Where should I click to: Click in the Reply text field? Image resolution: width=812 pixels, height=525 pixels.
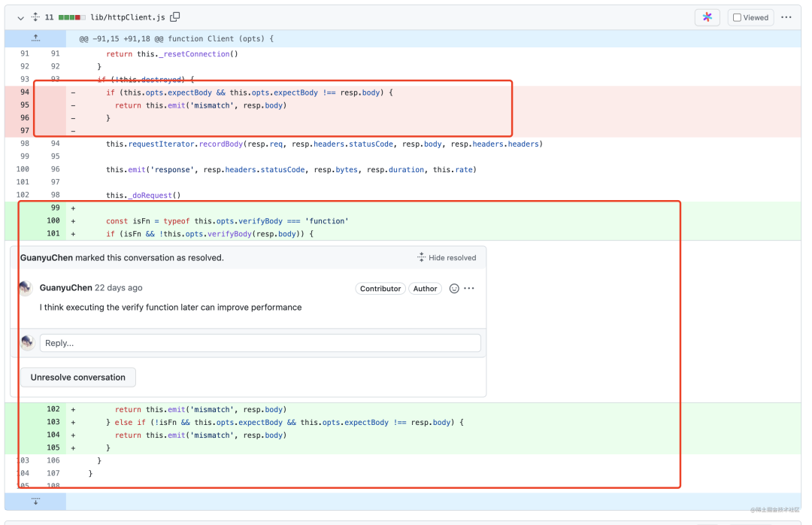click(259, 343)
